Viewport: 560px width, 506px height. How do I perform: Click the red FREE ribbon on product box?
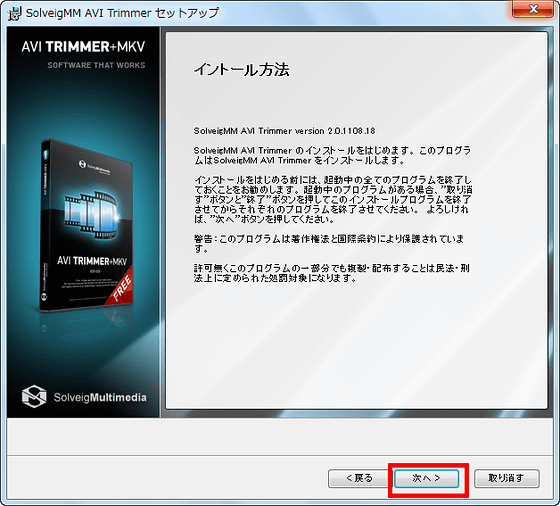coord(121,287)
